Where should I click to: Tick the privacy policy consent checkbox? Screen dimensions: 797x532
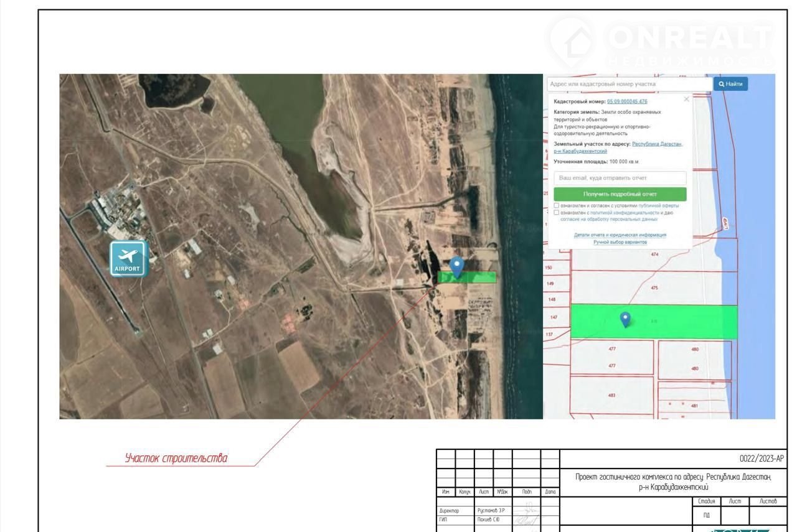click(556, 213)
